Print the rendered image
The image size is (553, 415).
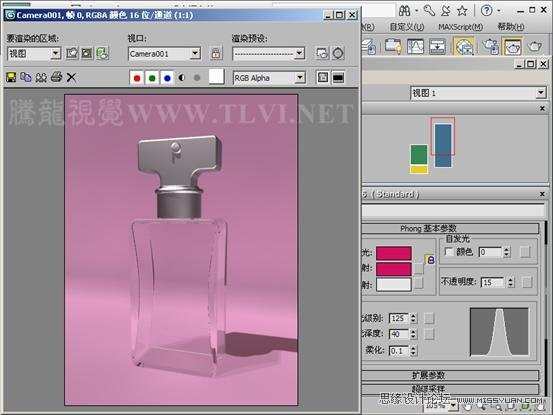(56, 77)
